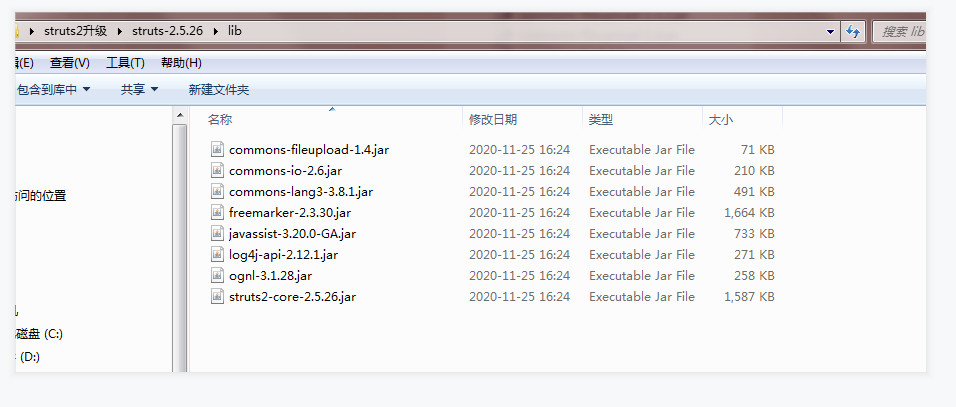956x407 pixels.
Task: Click the ognl-3.1.28.jar file icon
Action: tap(218, 275)
